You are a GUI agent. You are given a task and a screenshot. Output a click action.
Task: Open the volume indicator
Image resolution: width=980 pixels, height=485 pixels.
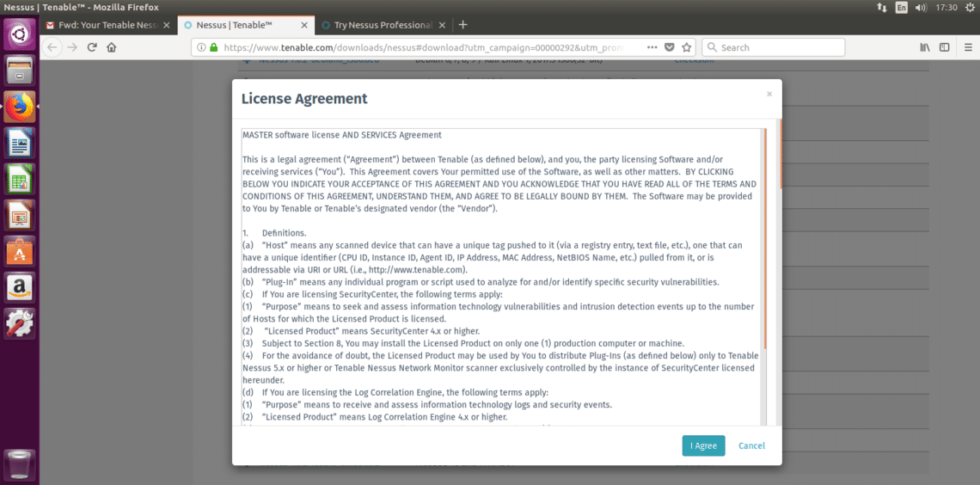[x=922, y=8]
